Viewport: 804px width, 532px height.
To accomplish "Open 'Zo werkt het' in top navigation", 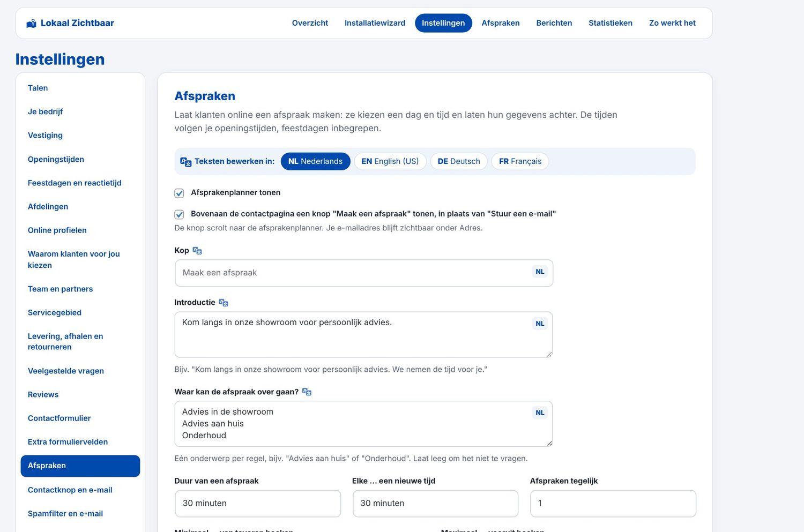I will tap(672, 23).
